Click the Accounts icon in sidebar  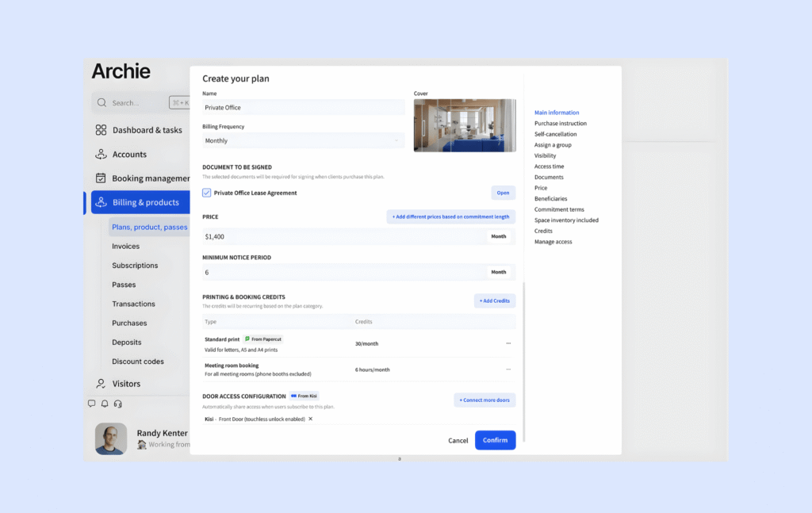[x=101, y=155]
